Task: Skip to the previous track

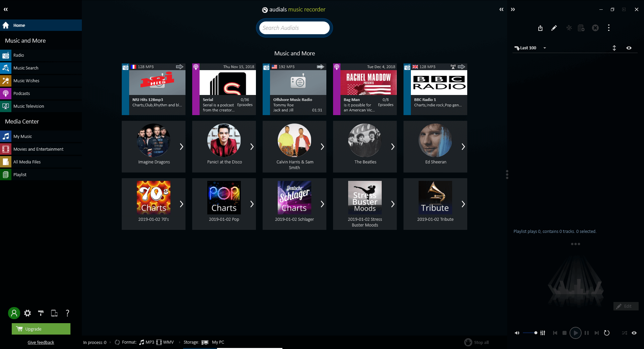Action: click(555, 333)
